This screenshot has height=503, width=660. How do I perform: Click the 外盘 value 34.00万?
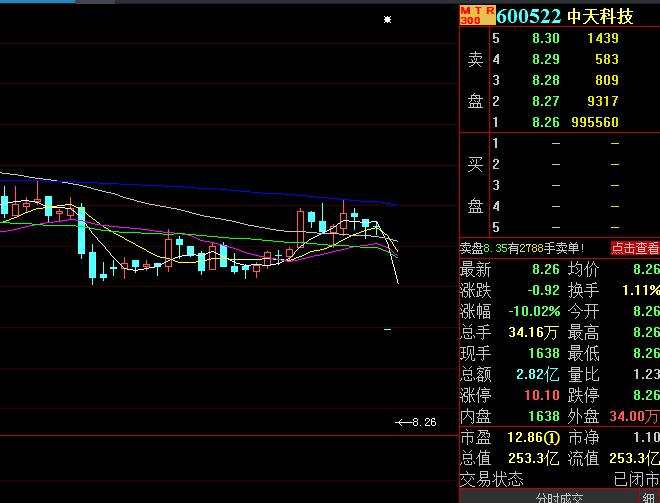pyautogui.click(x=634, y=416)
